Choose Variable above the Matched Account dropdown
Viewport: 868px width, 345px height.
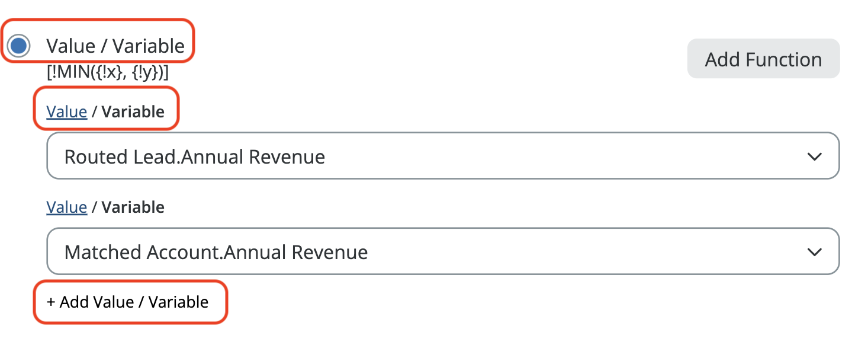(x=133, y=207)
